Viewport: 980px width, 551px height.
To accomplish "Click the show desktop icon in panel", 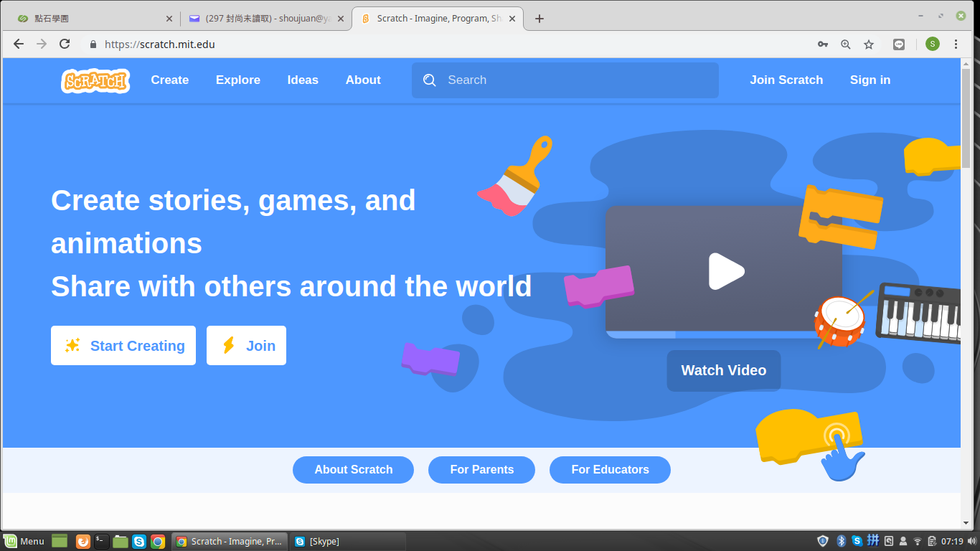I will 60,541.
